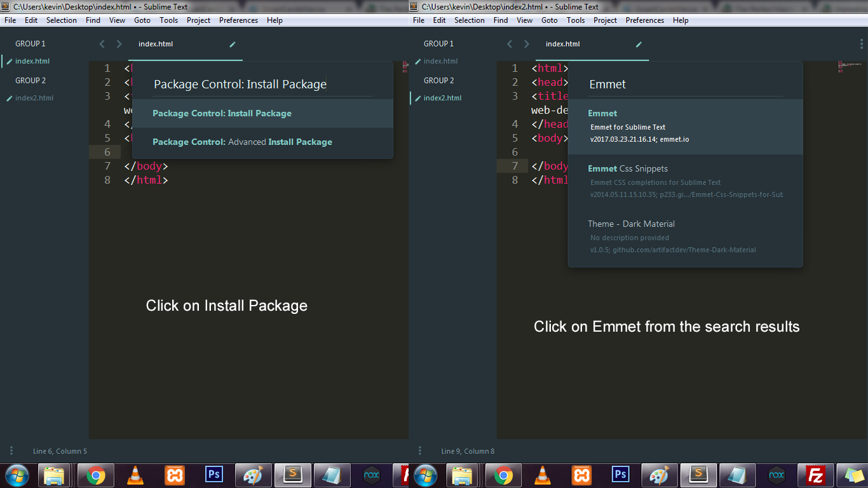Click 'Line 6, Column 5' in status bar
The width and height of the screenshot is (868, 488).
point(60,451)
